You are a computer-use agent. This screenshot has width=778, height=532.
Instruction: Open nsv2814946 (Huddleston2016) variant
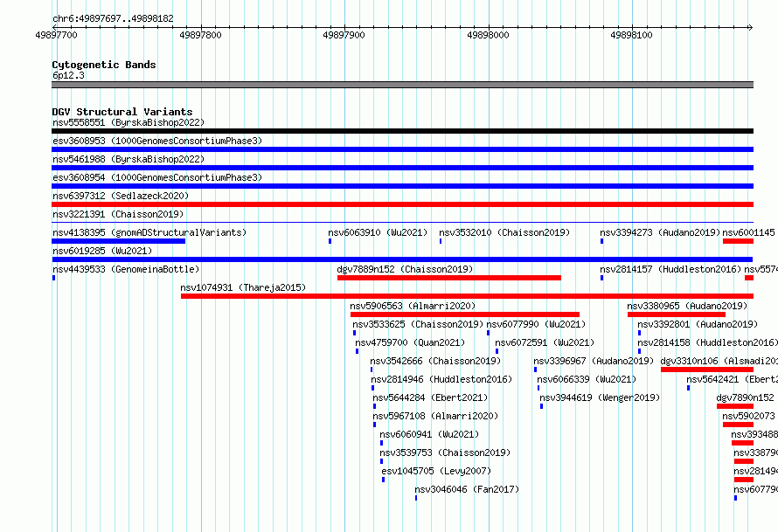coord(441,379)
